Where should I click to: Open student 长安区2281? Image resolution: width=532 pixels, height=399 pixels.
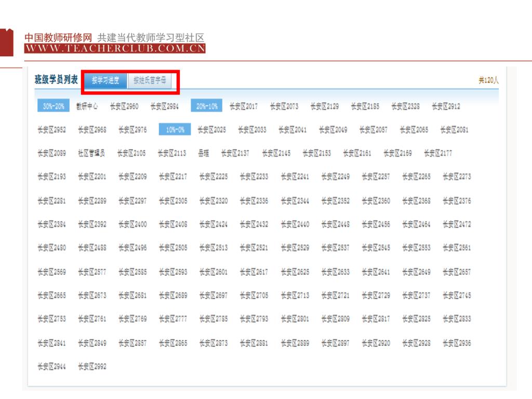click(51, 201)
